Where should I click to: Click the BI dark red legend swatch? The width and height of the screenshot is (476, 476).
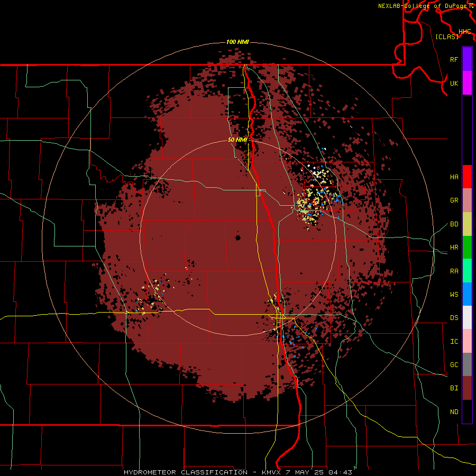tap(467, 388)
